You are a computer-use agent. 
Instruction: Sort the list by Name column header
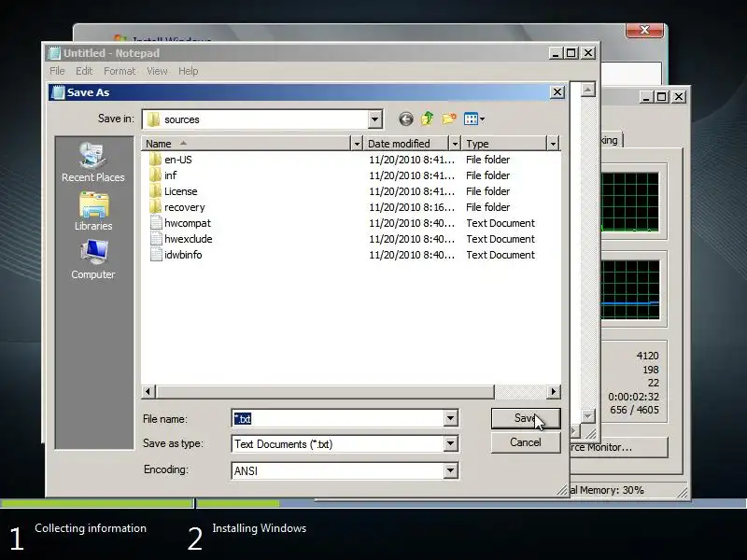pos(246,144)
